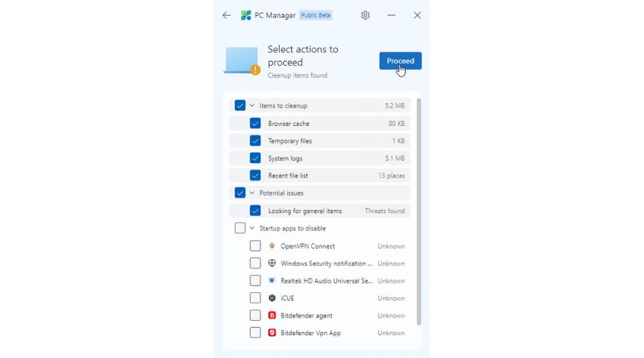Close the PC Manager window
This screenshot has height=358, width=644.
point(417,15)
